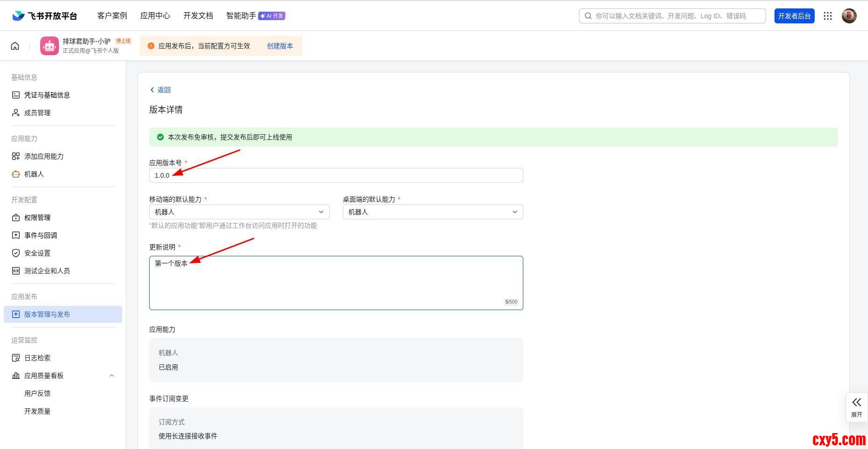
Task: Click the pink robot app icon
Action: click(49, 46)
